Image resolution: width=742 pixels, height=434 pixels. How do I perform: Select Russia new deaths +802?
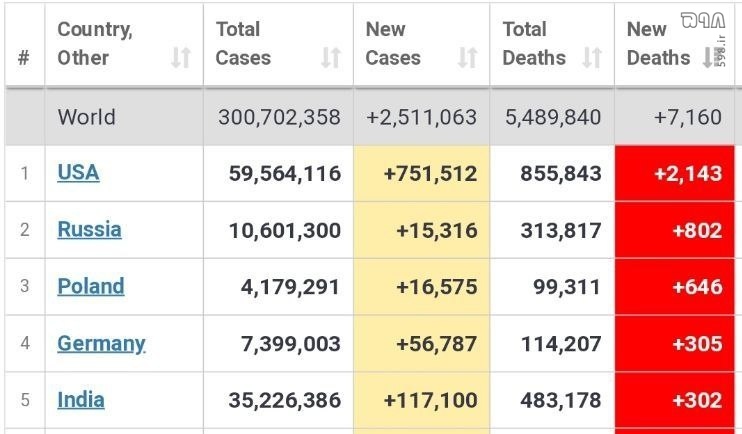[698, 230]
